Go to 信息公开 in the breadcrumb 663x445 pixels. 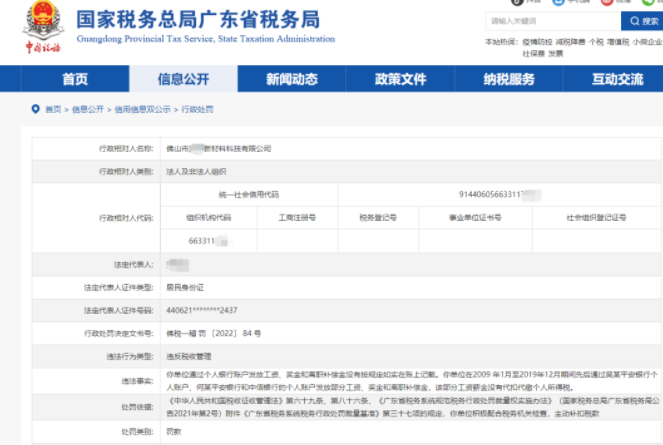click(x=88, y=110)
